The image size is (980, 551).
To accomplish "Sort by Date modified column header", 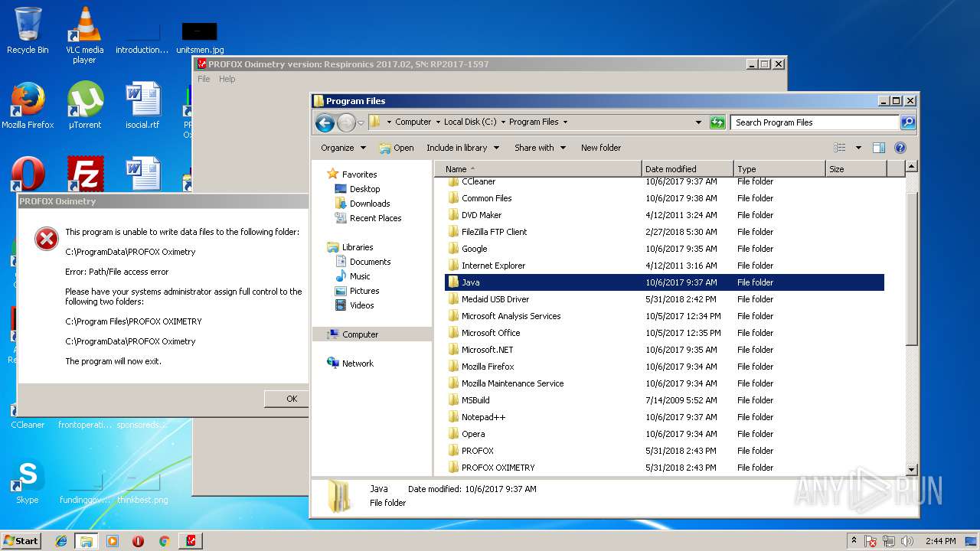I will [688, 169].
